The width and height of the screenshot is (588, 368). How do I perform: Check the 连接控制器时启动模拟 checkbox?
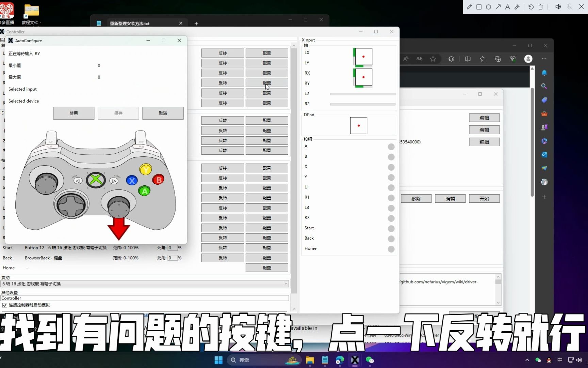point(4,305)
